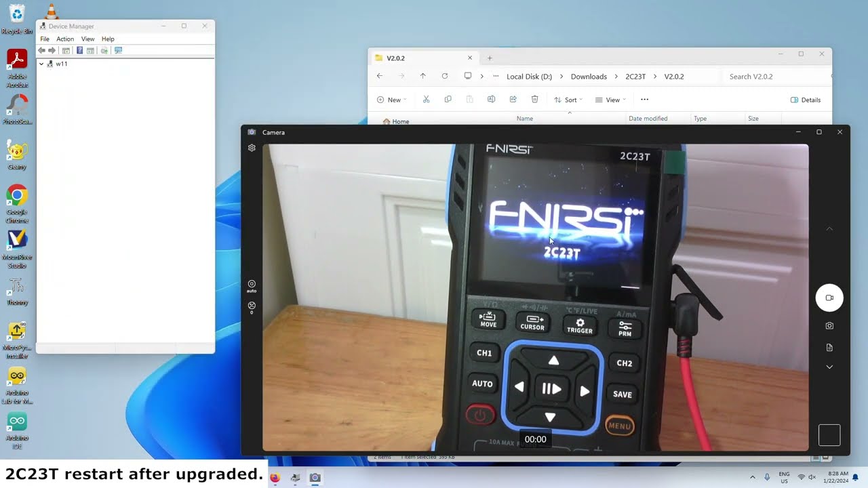868x488 pixels.
Task: Click 2C23T breadcrumb in address bar
Action: pyautogui.click(x=635, y=77)
